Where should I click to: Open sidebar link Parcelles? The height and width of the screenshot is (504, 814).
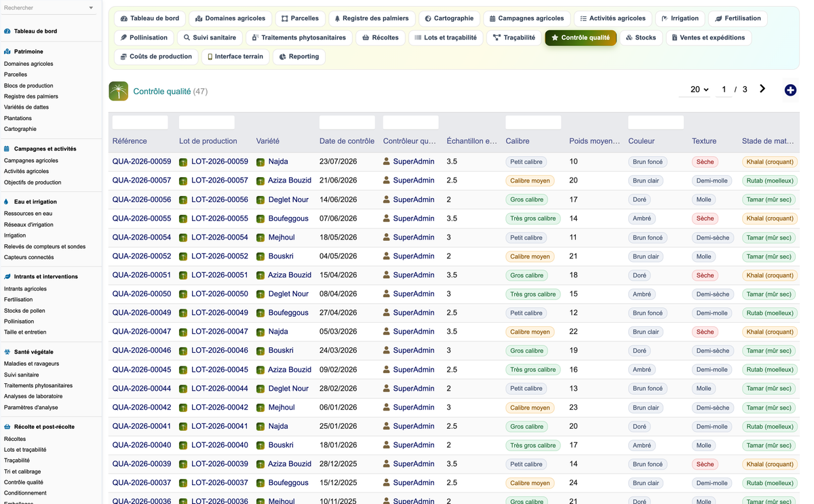16,75
